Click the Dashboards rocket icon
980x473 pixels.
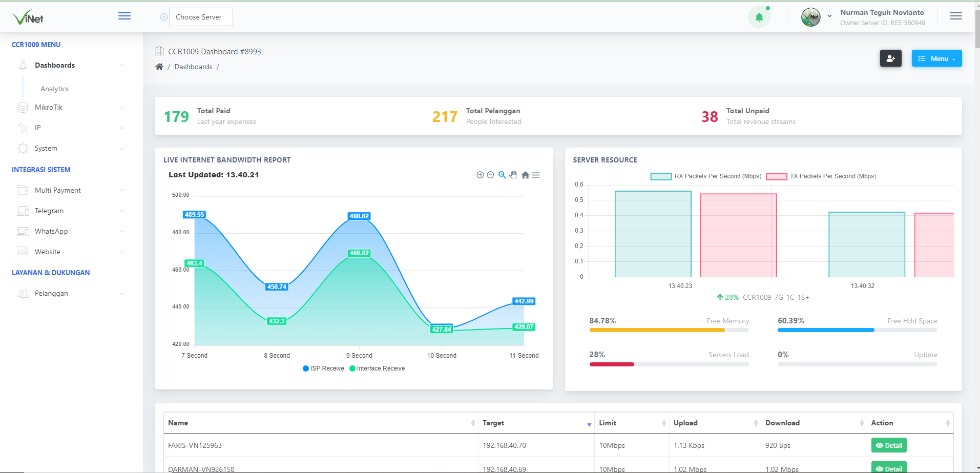(x=23, y=65)
